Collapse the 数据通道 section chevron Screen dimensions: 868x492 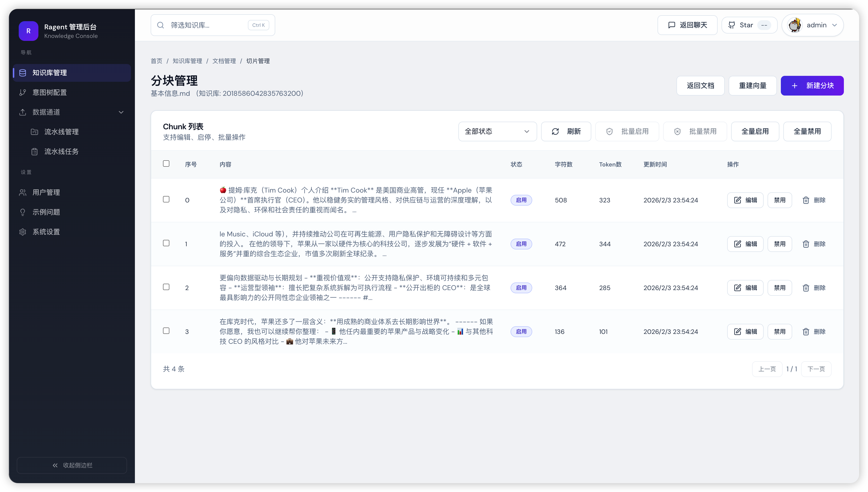pyautogui.click(x=121, y=112)
